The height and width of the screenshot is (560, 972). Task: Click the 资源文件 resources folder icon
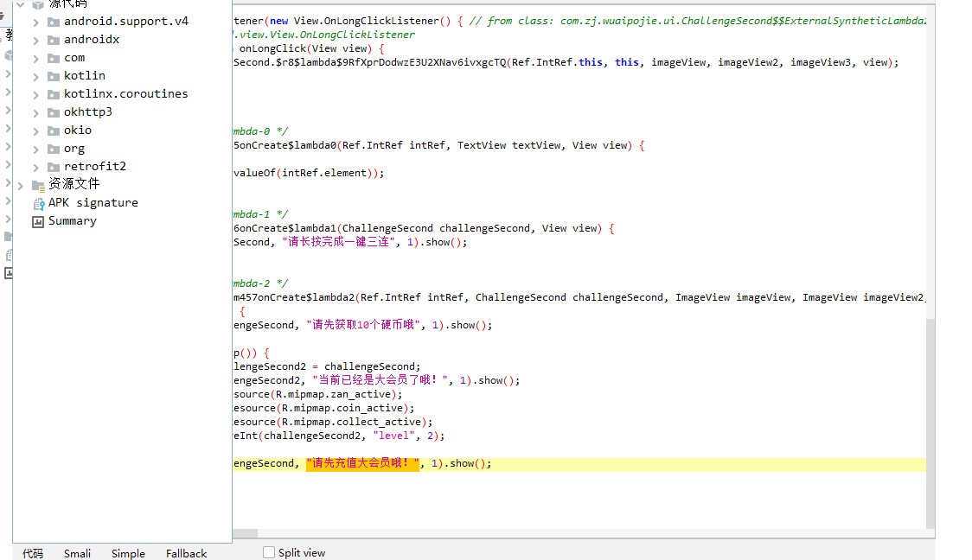(37, 185)
